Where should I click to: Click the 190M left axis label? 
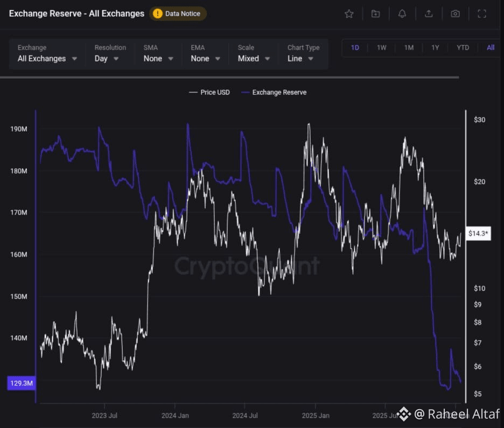click(19, 129)
